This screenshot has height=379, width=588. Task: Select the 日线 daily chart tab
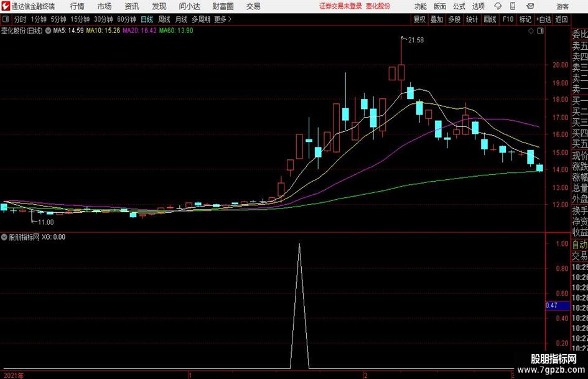[x=147, y=19]
